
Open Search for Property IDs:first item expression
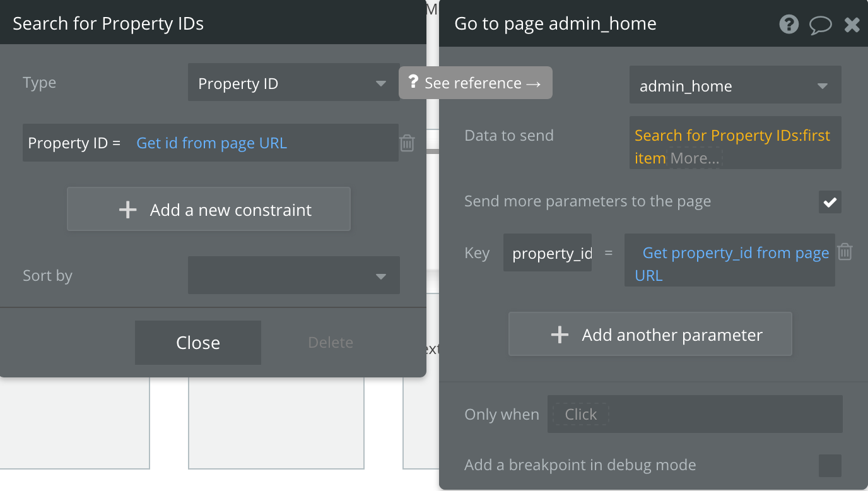(732, 136)
